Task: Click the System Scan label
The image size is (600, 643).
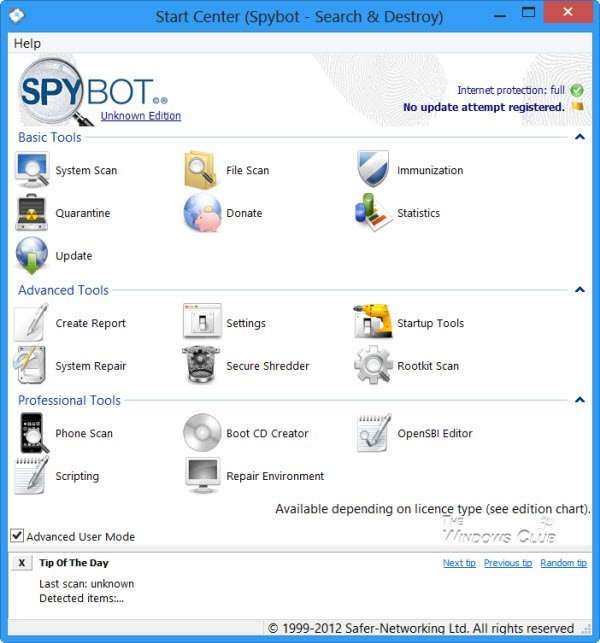Action: [86, 170]
